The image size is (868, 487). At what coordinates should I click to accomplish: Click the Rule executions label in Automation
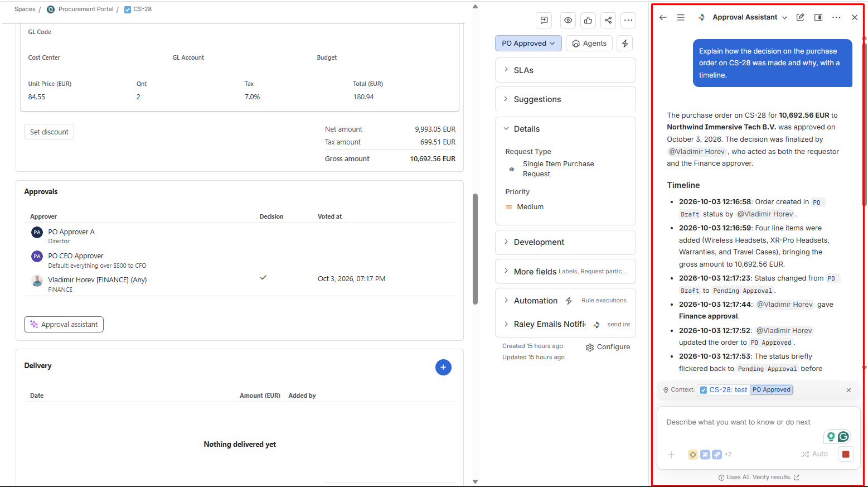point(604,301)
